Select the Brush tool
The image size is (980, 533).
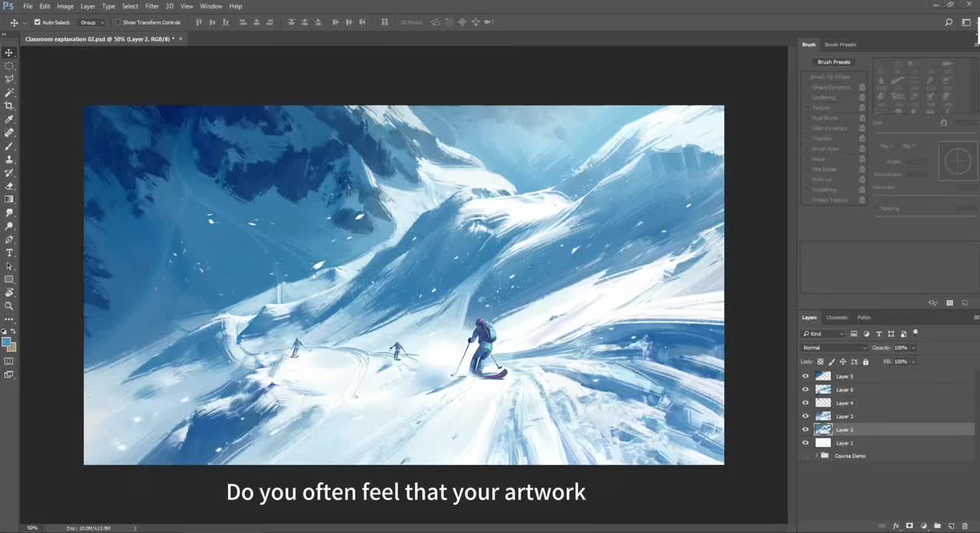pyautogui.click(x=9, y=146)
